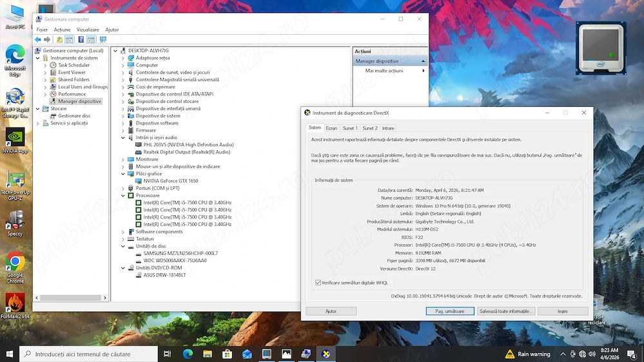Switch to Sunet 2 tab

(369, 128)
